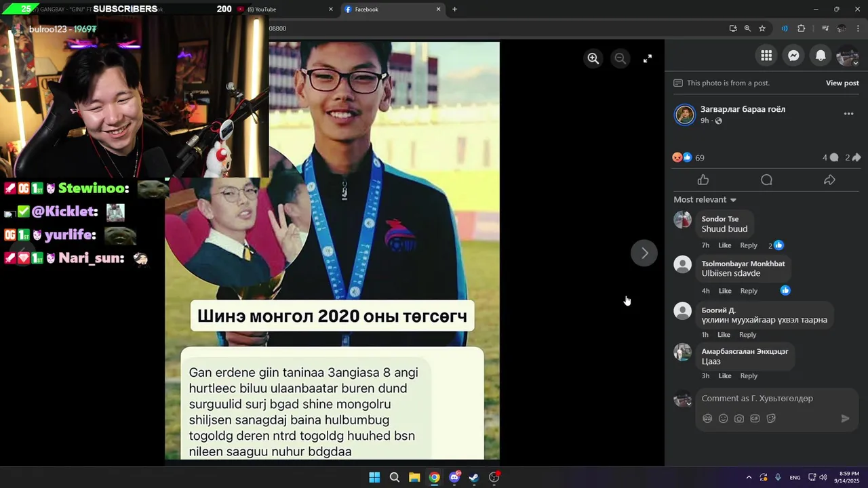
Task: Open the Windows Start menu
Action: 374,477
